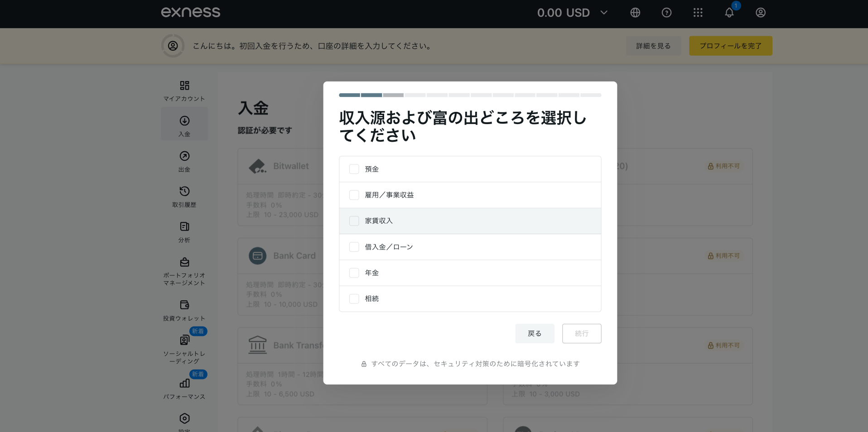Select the 家賃収入 checkbox
This screenshot has width=868, height=432.
point(354,221)
